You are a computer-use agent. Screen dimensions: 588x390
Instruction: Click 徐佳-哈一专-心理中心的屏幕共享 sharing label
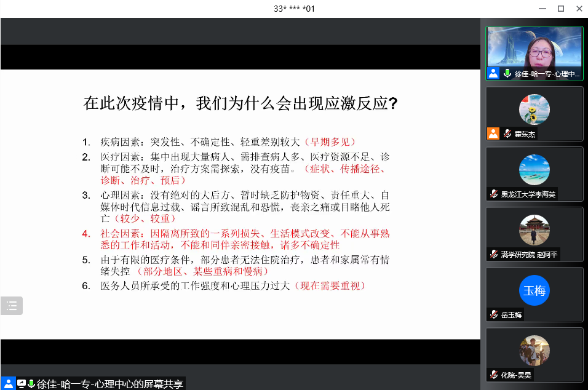coord(110,384)
